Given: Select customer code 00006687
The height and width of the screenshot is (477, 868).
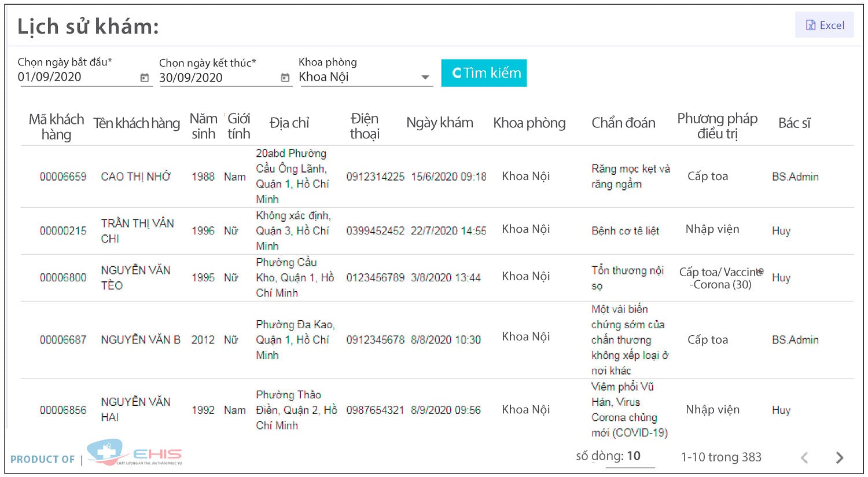Looking at the screenshot, I should (63, 340).
